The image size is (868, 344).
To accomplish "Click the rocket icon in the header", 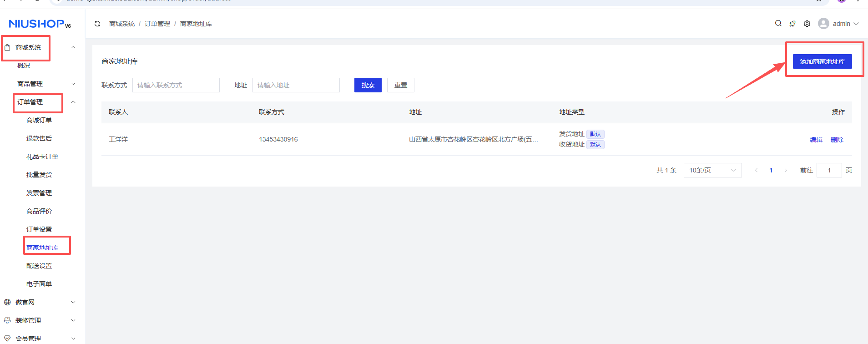I will tap(792, 24).
